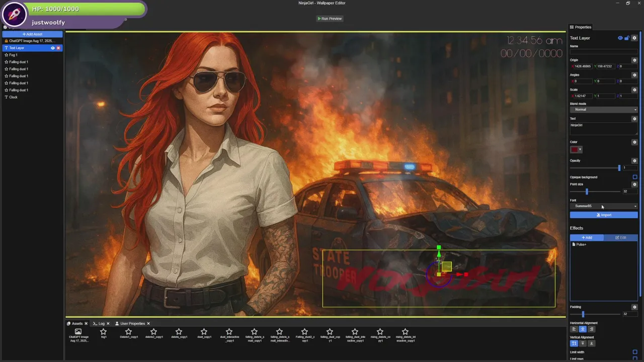This screenshot has height=362, width=644.
Task: Select the dust_interactive_copy1 asset icon
Action: point(229,332)
